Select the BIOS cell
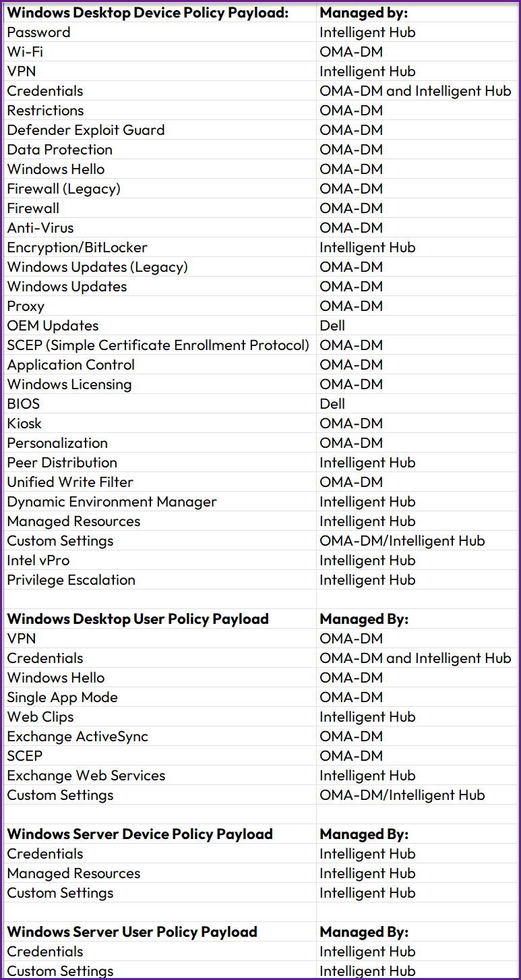The image size is (521, 980). coord(24,404)
